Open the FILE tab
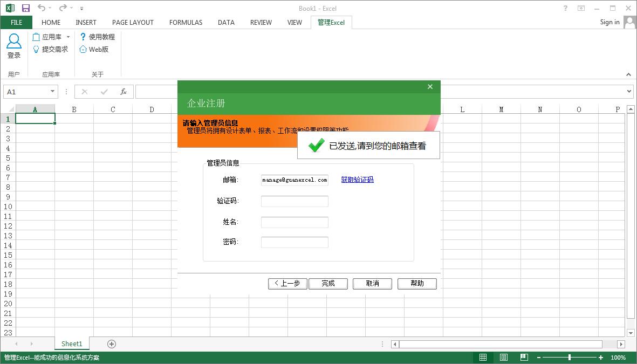Screen dimensions: 637x364 click(x=16, y=22)
